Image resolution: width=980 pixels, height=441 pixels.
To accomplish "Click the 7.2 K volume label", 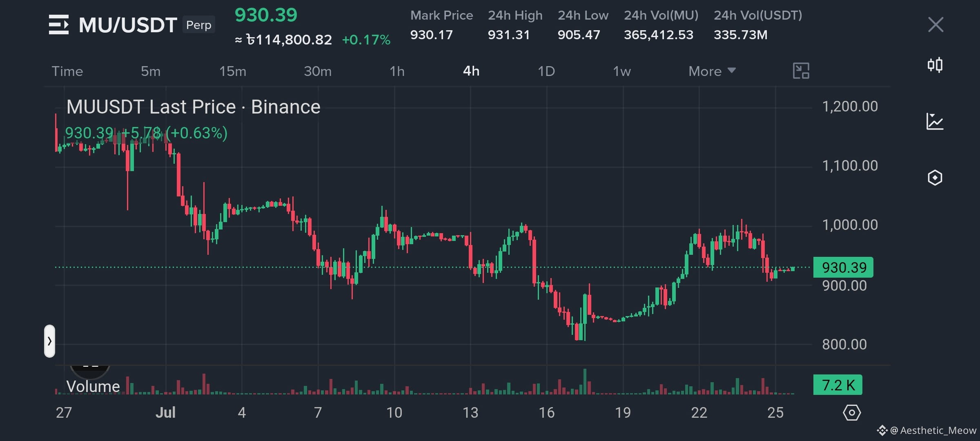I will coord(837,385).
